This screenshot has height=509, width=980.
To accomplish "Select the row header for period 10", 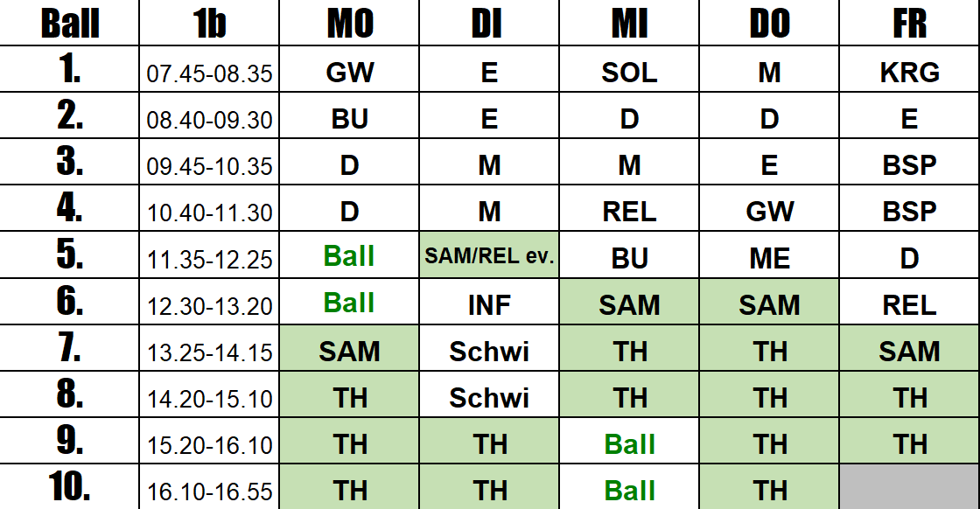I will 69,487.
